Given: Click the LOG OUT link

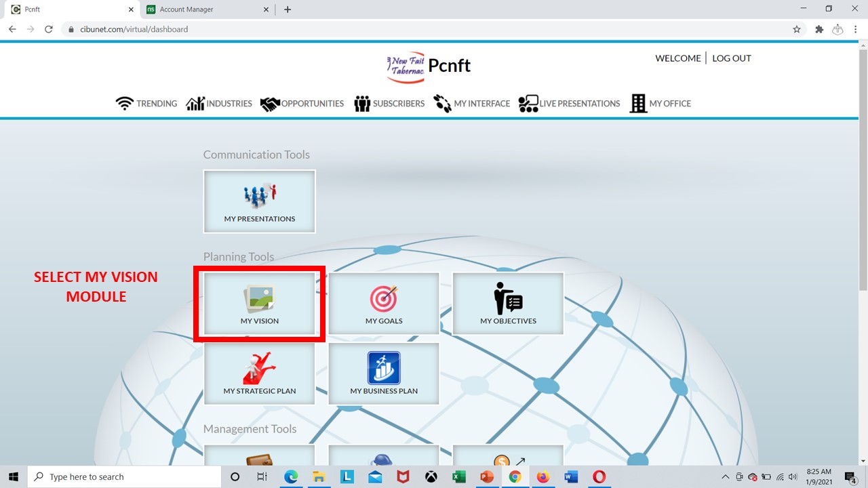Looking at the screenshot, I should click(x=731, y=58).
